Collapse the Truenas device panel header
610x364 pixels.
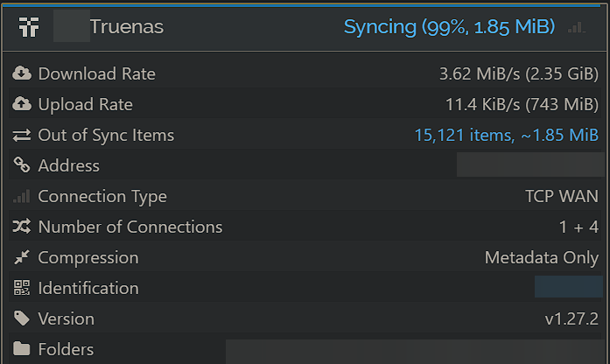305,27
